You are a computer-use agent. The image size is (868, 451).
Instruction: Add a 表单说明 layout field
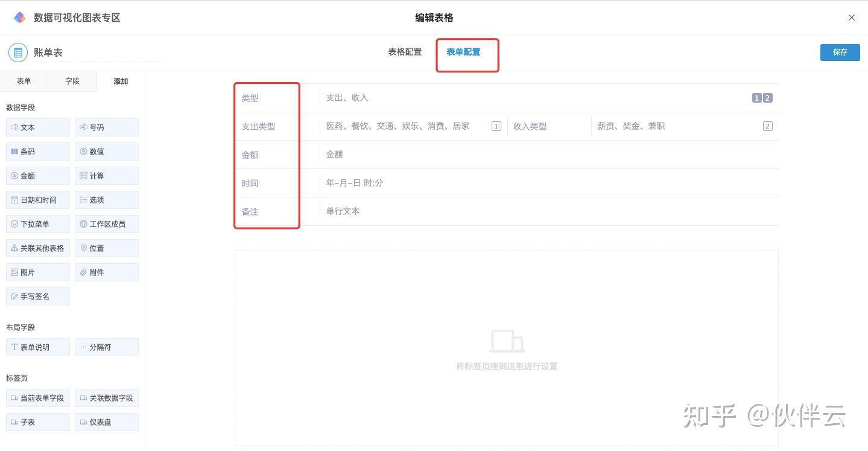click(38, 347)
